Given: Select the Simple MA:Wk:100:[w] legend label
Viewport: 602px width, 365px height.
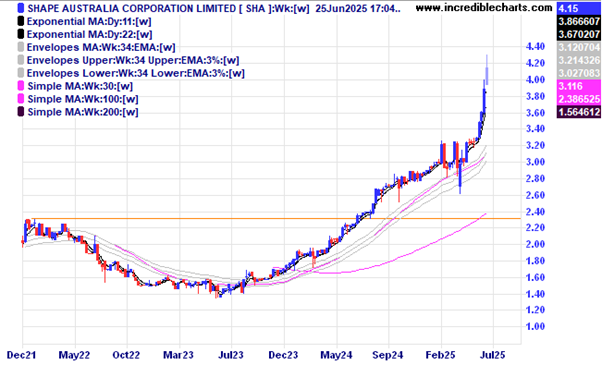Looking at the screenshot, I should pyautogui.click(x=83, y=99).
